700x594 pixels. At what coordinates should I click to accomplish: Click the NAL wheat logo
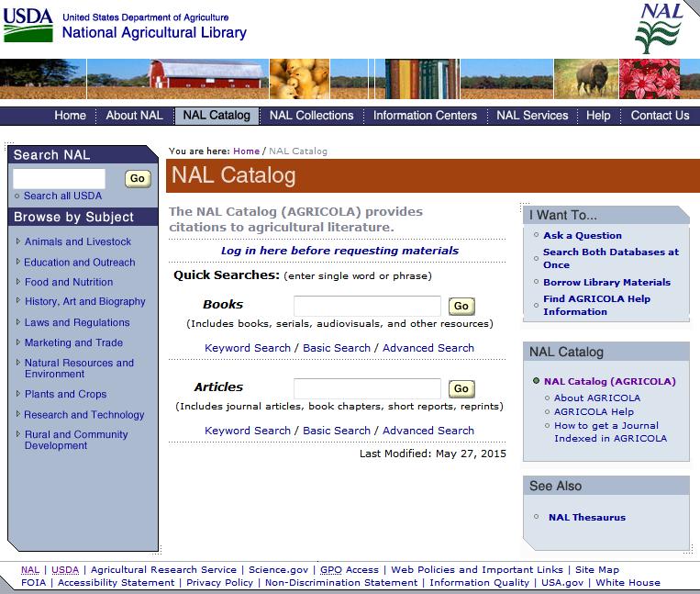(660, 28)
